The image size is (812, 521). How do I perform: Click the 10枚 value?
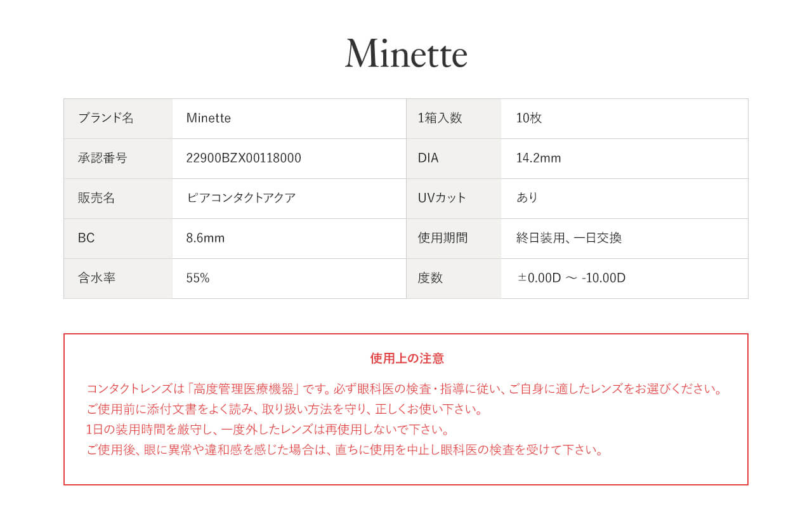(529, 118)
